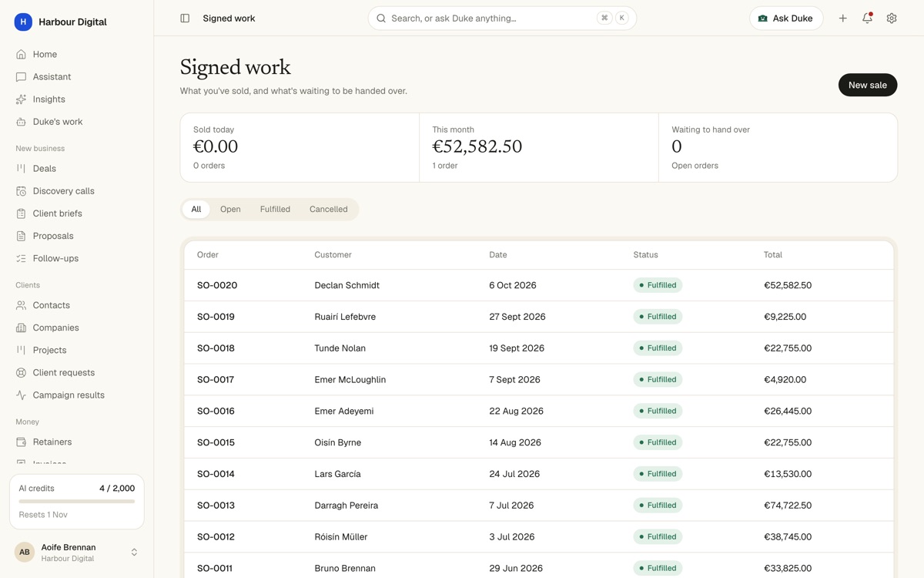Click the Campaign results pulse icon
This screenshot has height=578, width=924.
(21, 395)
